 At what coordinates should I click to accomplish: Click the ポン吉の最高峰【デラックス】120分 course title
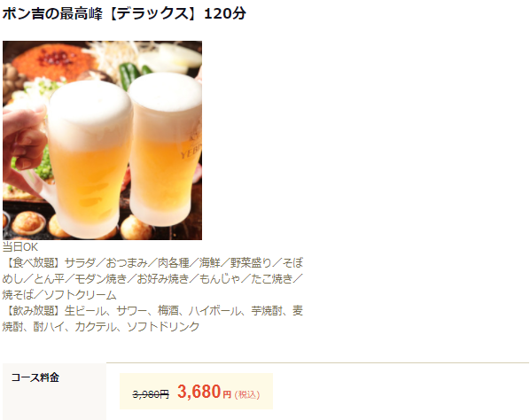124,14
